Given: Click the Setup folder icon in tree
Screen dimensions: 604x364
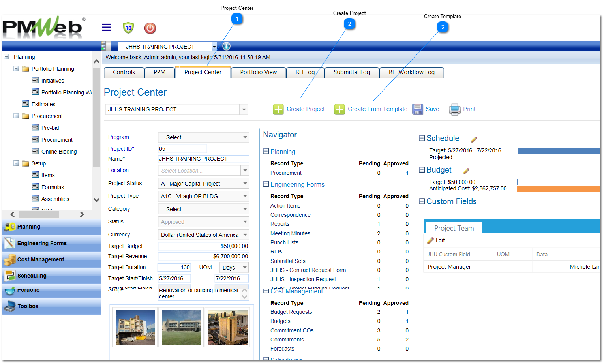Looking at the screenshot, I should tap(25, 163).
